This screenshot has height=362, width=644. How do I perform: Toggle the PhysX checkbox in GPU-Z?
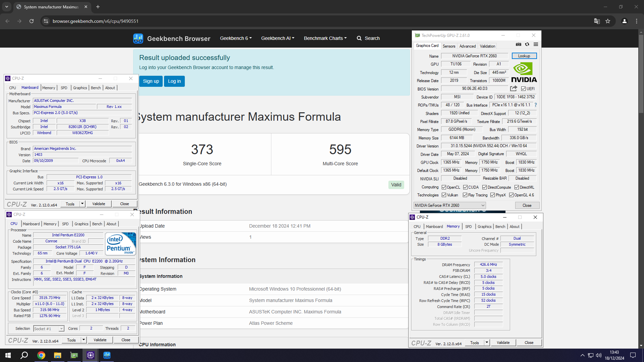pyautogui.click(x=492, y=195)
